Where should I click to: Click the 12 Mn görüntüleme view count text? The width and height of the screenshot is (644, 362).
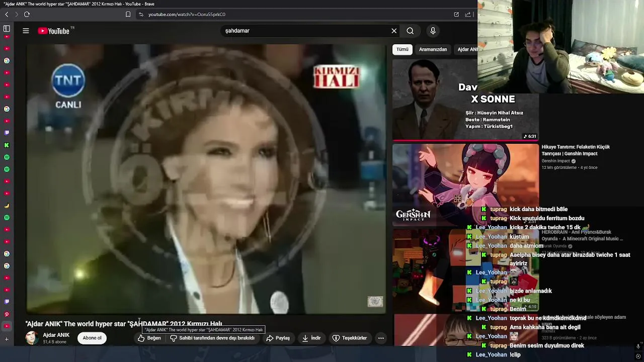point(559,167)
